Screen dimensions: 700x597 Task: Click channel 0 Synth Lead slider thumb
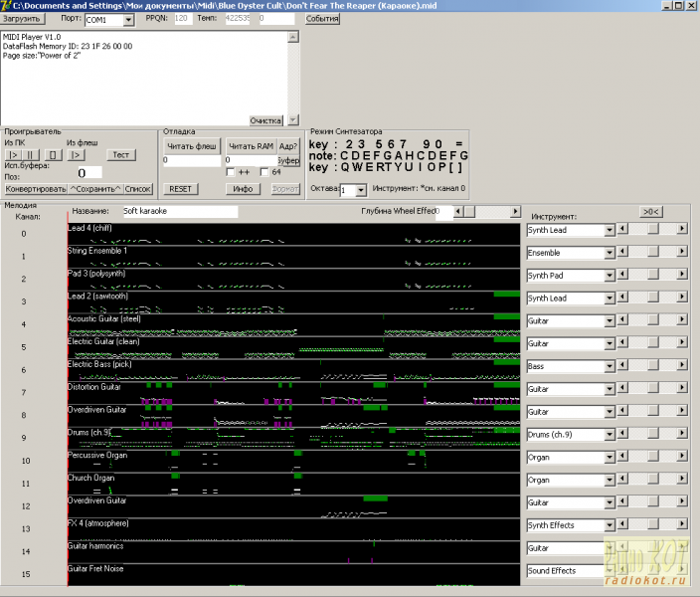pos(652,229)
